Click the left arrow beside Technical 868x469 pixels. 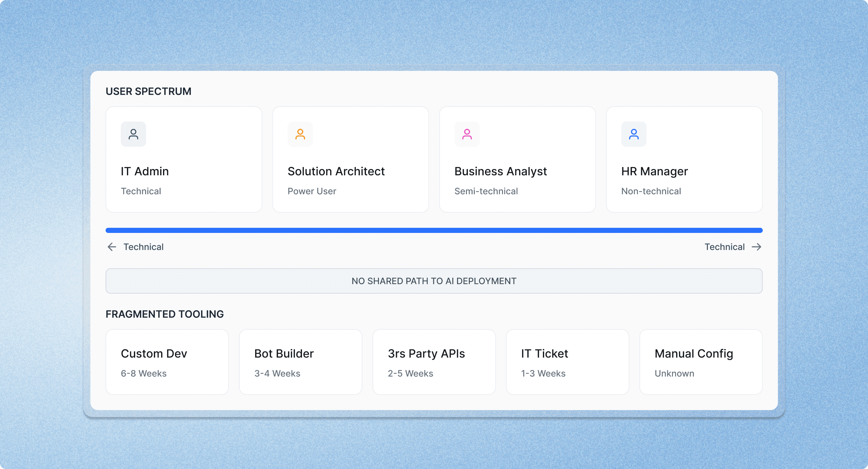point(112,247)
